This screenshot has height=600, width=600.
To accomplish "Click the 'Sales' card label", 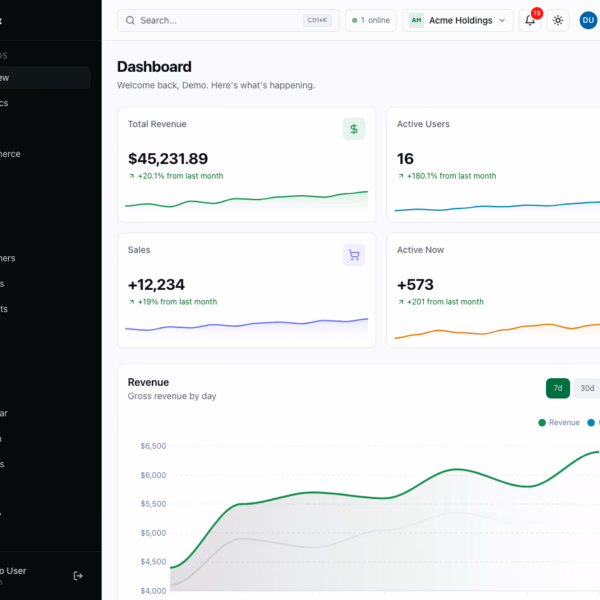I will 139,250.
